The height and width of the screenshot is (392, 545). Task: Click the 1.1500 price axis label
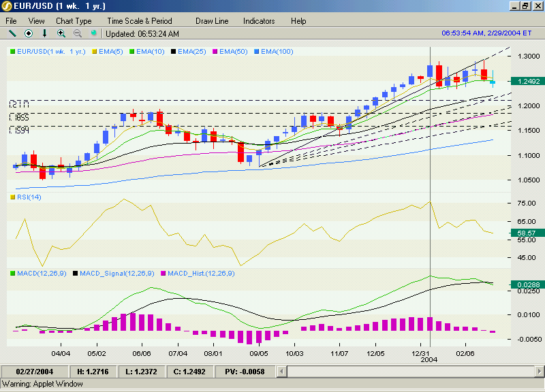tap(529, 131)
